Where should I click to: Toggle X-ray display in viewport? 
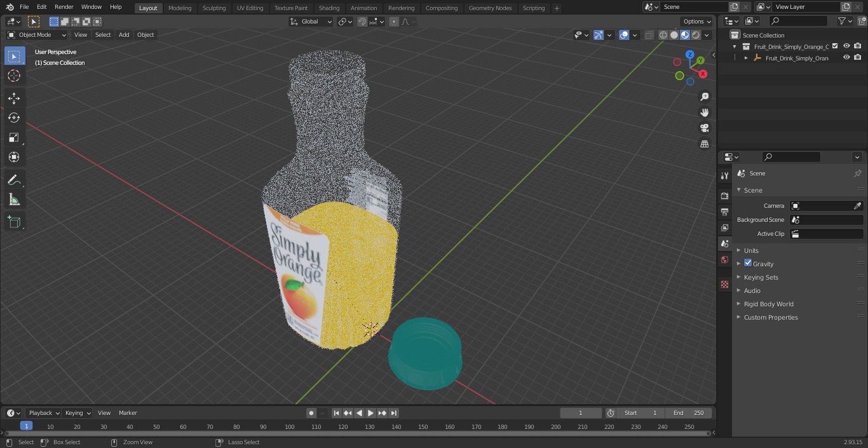click(x=649, y=35)
